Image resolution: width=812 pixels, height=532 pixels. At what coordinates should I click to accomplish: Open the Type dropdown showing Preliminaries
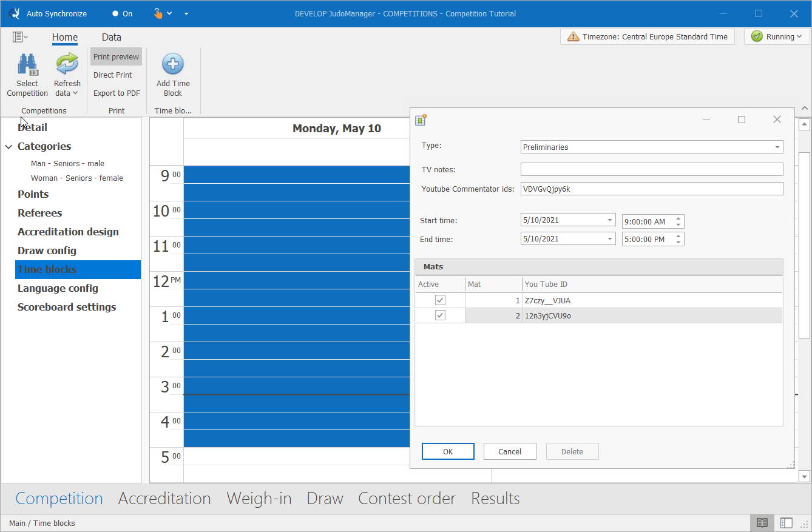tap(777, 147)
